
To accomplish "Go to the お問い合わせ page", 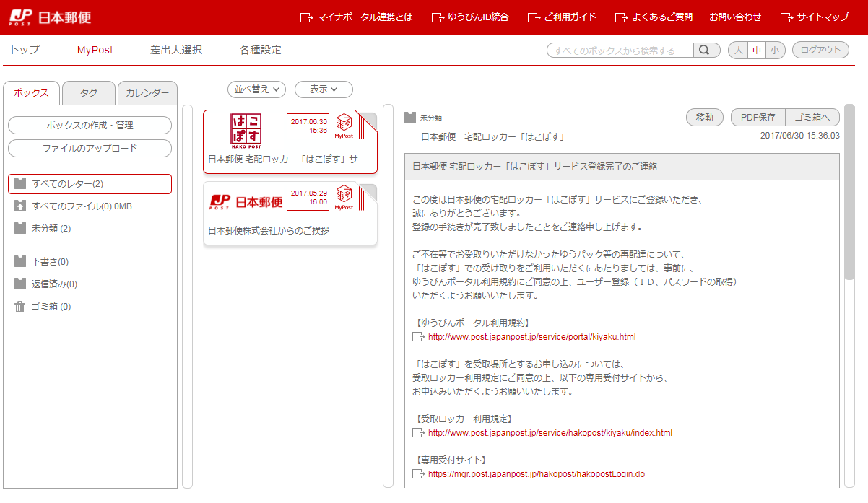I will click(735, 17).
